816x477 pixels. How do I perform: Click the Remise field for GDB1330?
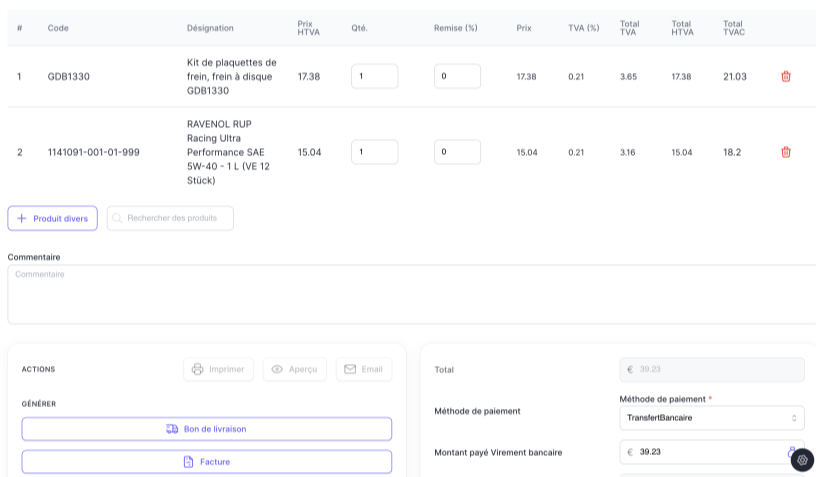point(457,76)
